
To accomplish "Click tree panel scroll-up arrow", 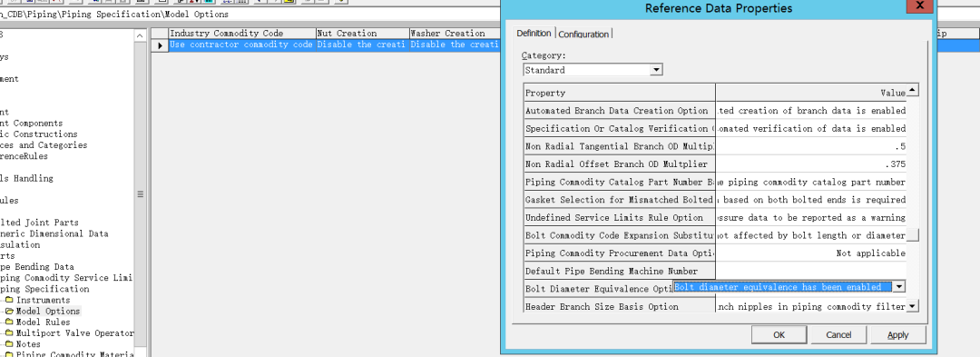I will click(140, 35).
